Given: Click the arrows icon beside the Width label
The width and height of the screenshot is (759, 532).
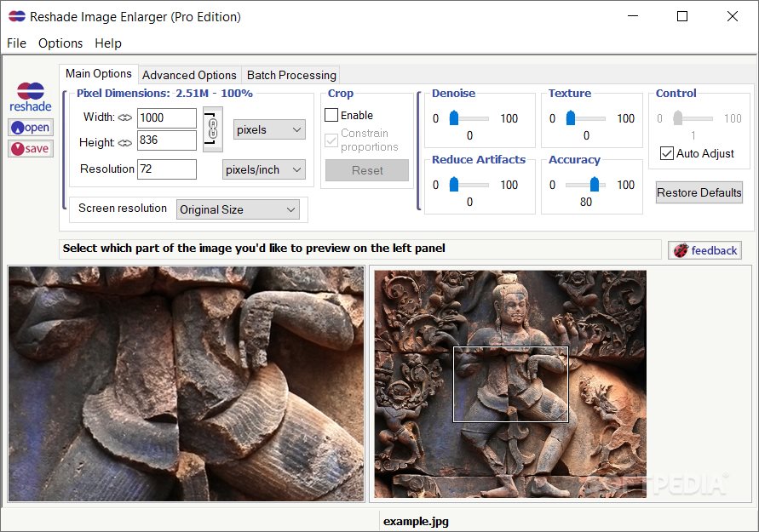Looking at the screenshot, I should click(125, 117).
